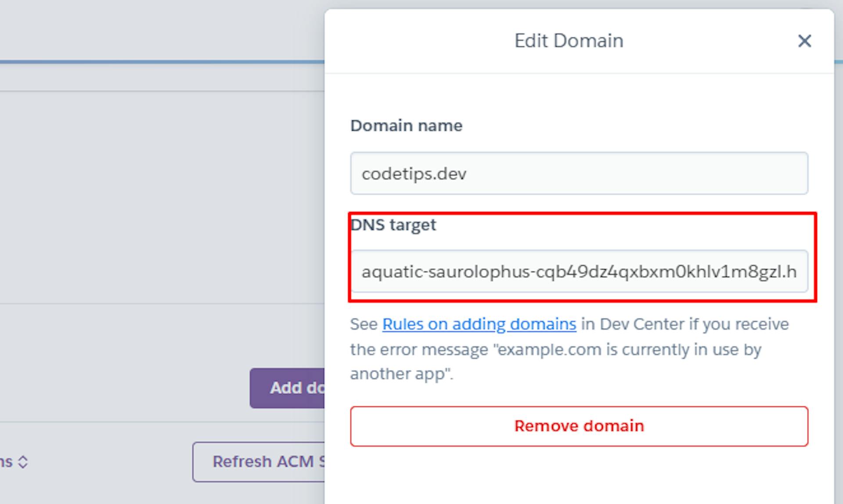Toggle the sort arrows next to domains column
Viewport: 843px width, 504px height.
[x=23, y=461]
